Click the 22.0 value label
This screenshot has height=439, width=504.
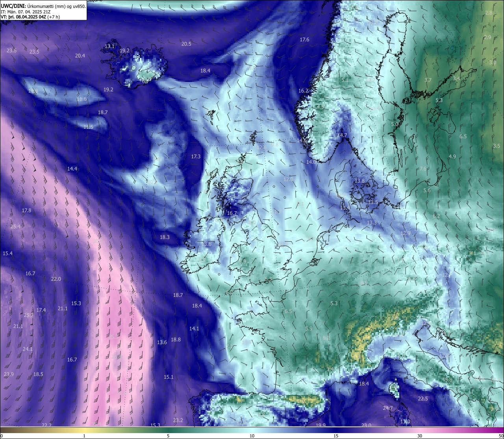point(56,279)
